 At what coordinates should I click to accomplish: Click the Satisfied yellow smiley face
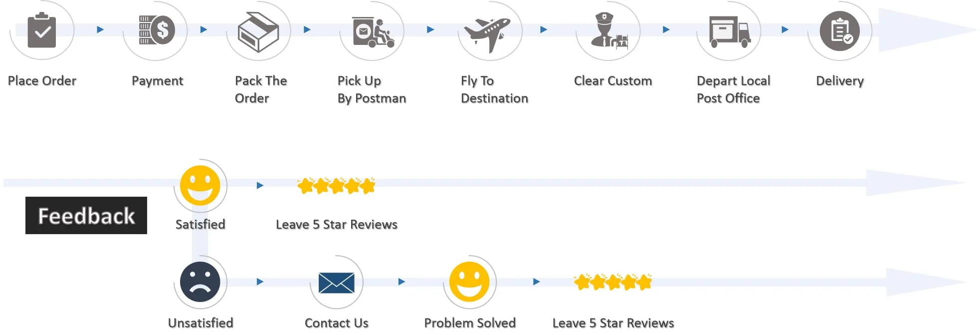tap(200, 185)
